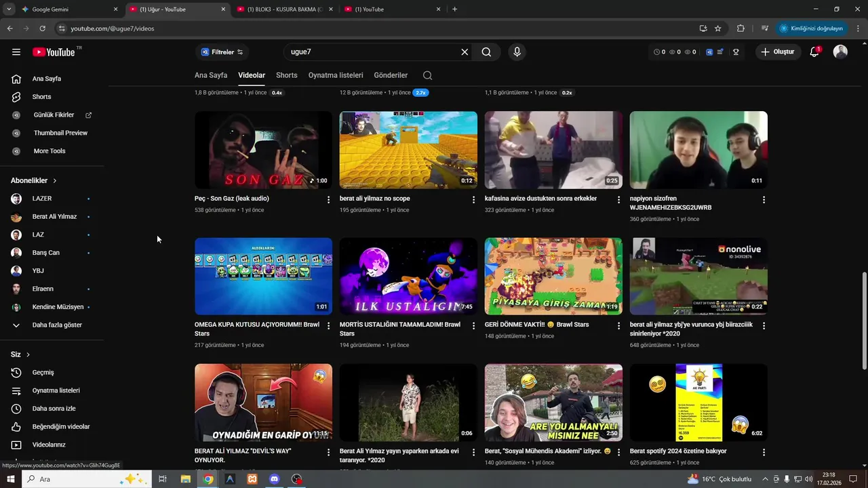868x488 pixels.
Task: Switch to the Shorts channel tab
Action: coord(287,75)
